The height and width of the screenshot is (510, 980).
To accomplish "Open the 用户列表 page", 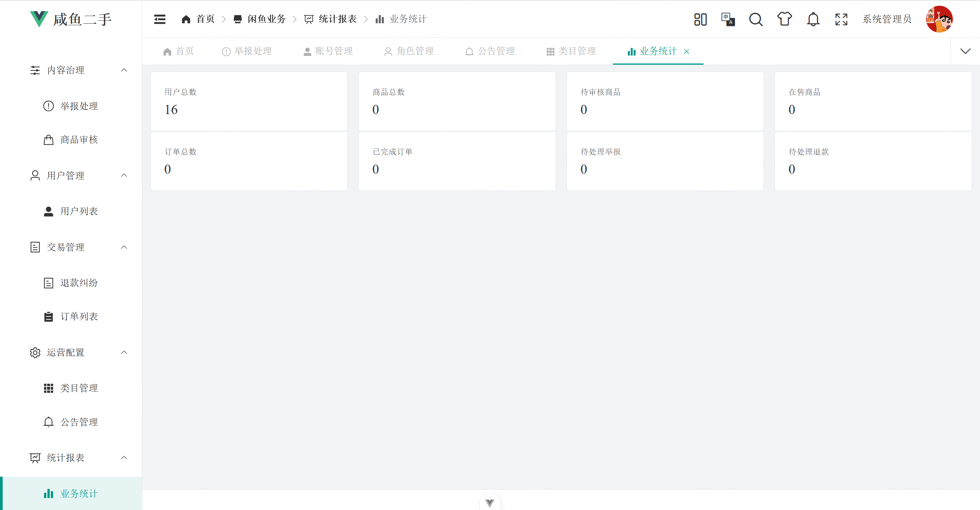I will tap(79, 211).
